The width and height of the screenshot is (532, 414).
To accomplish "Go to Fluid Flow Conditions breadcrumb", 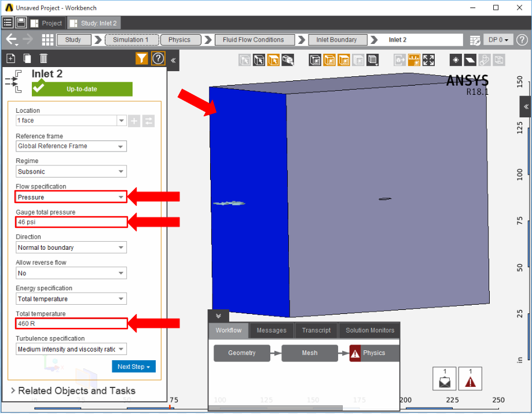I will pyautogui.click(x=254, y=40).
